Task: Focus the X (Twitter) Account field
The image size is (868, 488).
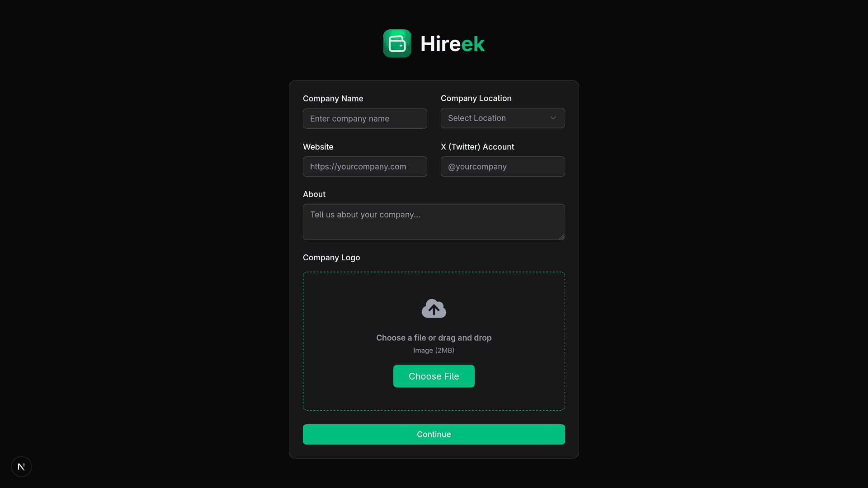Action: (503, 166)
